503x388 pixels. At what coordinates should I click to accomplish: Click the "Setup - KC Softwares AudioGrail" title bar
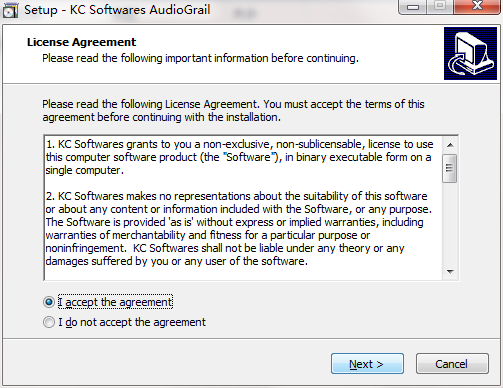[x=117, y=10]
